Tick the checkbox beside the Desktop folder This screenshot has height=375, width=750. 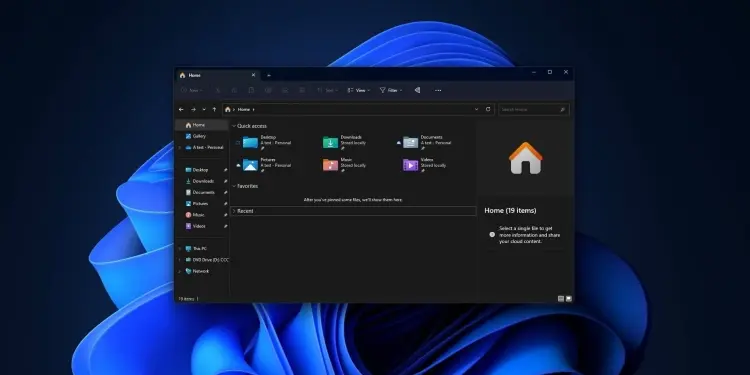[x=238, y=143]
